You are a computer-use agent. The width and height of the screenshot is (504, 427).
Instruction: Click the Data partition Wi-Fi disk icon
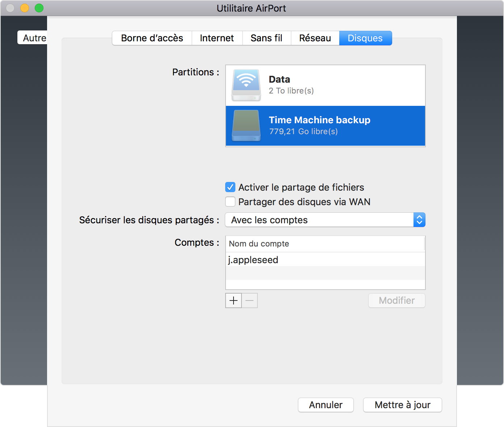(246, 85)
